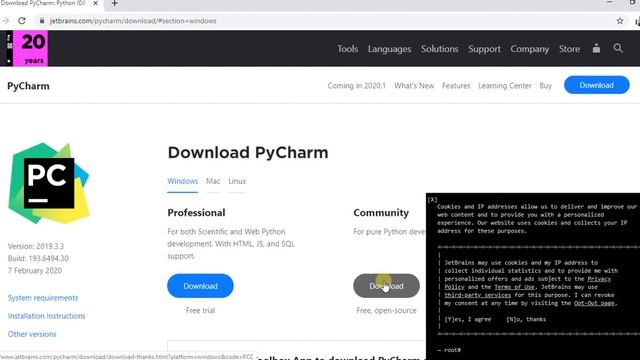This screenshot has width=640, height=360.
Task: Open the Tools menu
Action: click(347, 49)
